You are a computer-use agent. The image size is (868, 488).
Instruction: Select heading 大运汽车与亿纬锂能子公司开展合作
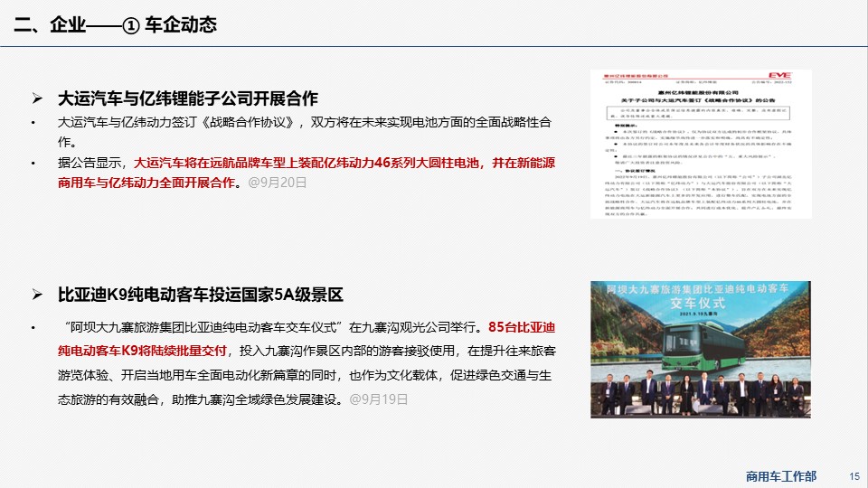tap(188, 99)
